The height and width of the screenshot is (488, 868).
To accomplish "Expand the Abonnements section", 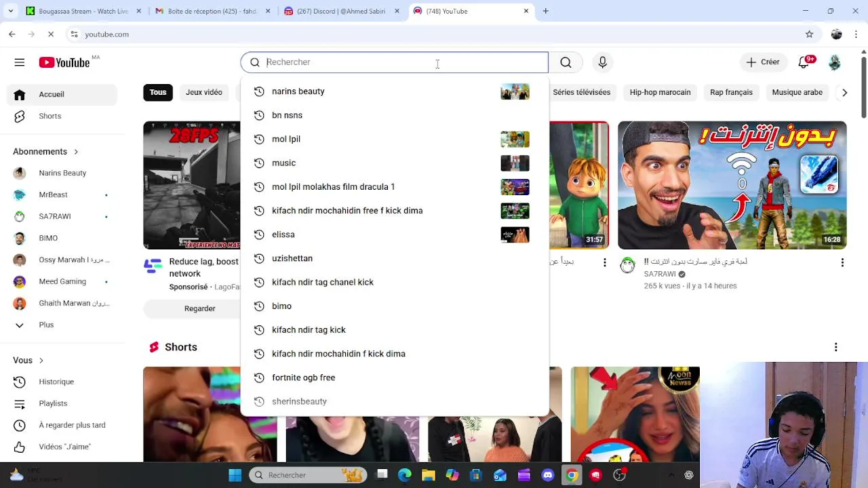I will click(46, 152).
